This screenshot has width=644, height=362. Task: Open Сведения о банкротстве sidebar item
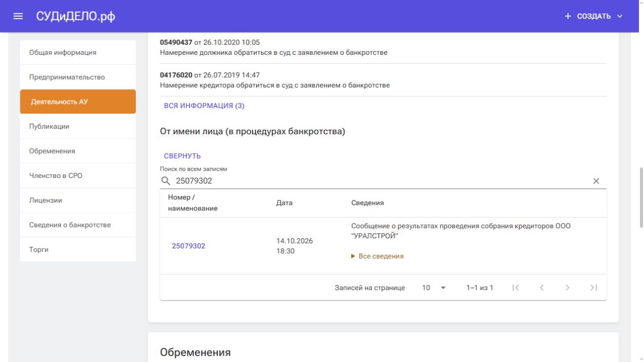(x=78, y=225)
